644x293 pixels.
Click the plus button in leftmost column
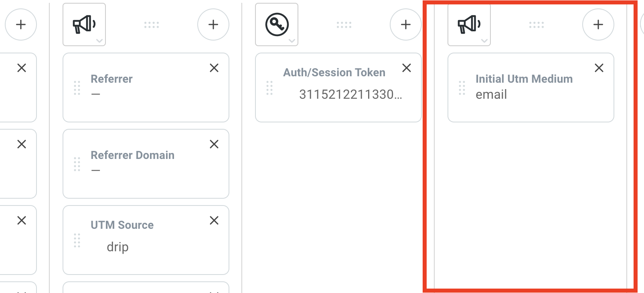click(21, 25)
